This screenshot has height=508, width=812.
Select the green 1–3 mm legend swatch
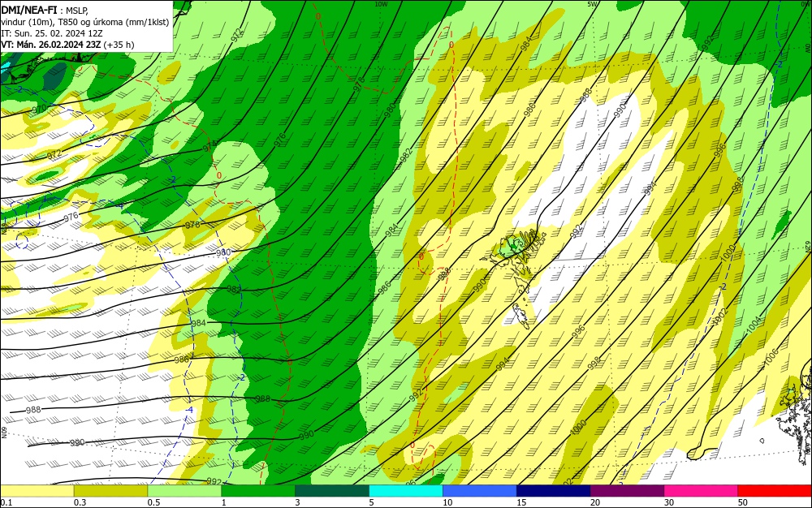click(258, 490)
